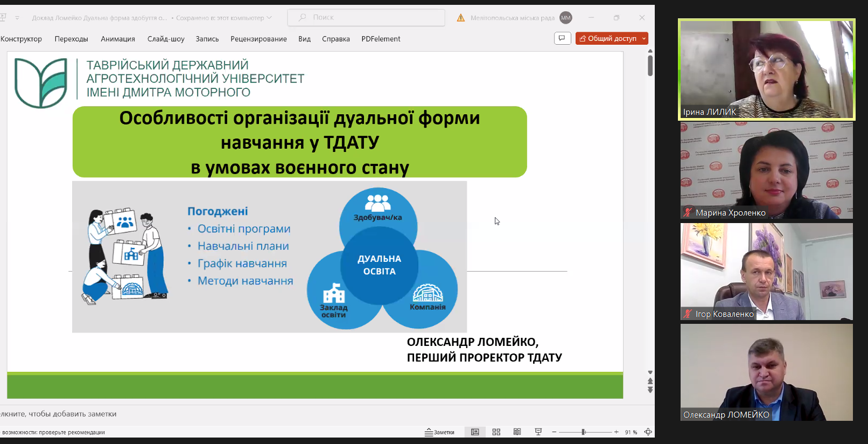Switch to Normal view in status bar
Viewport: 868px width, 444px height.
475,432
